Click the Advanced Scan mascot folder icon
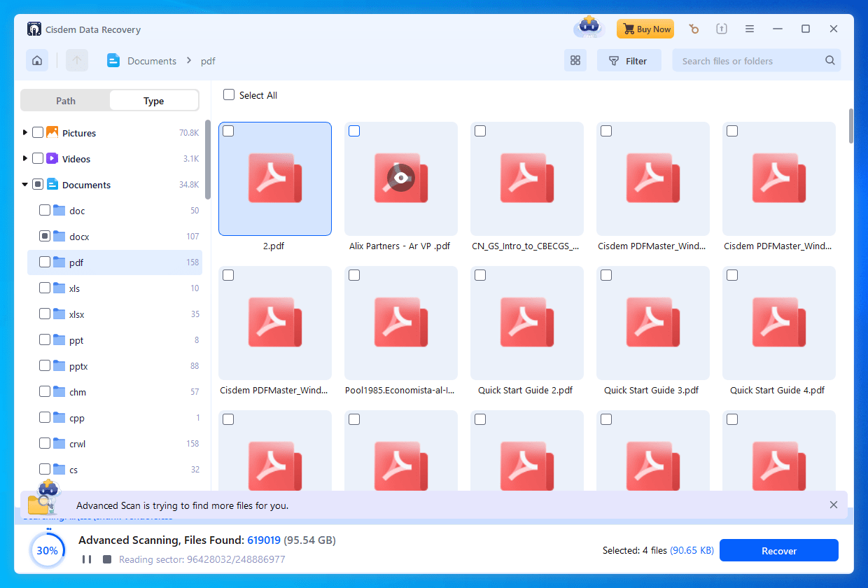Viewport: 868px width, 588px height. 43,498
